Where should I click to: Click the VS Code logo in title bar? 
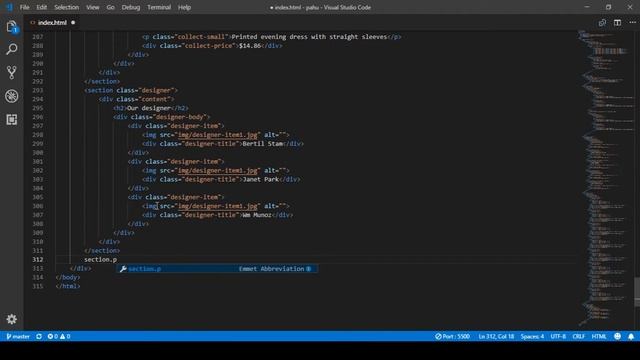pyautogui.click(x=9, y=7)
